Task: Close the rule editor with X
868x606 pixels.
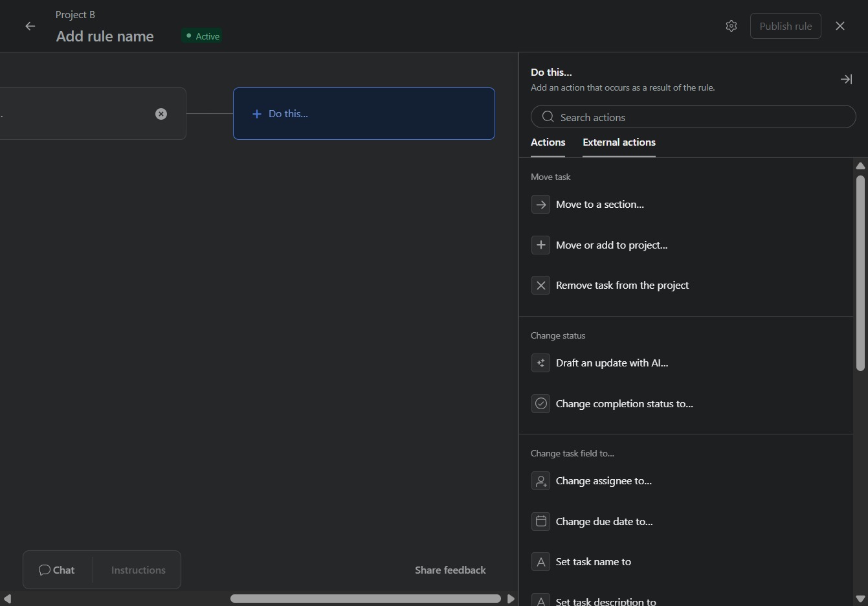Action: click(x=840, y=26)
